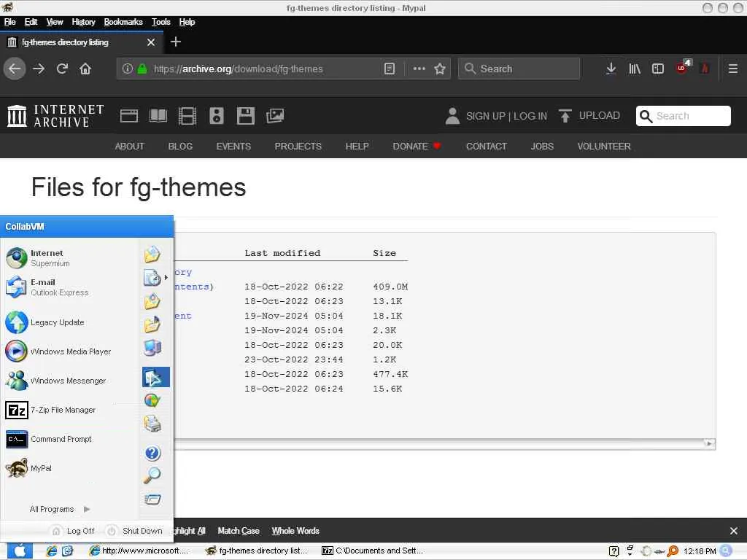Click Shut Down in Start menu
Viewport: 747px width, 560px height.
pyautogui.click(x=134, y=531)
